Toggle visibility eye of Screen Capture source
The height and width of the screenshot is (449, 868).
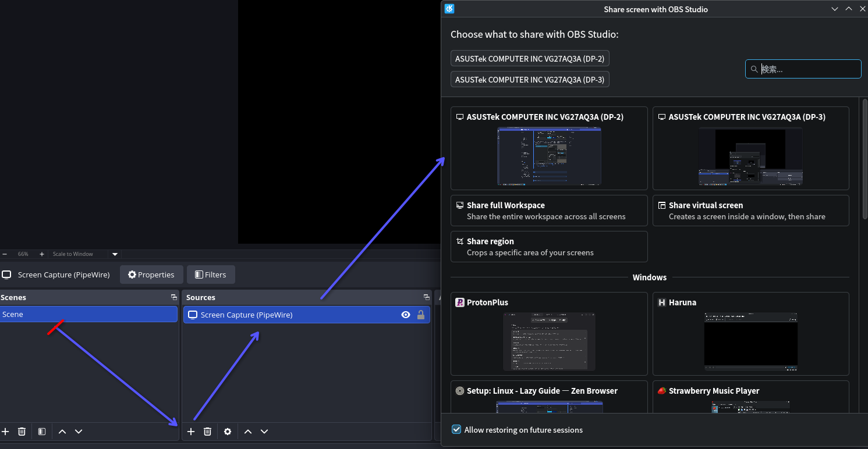point(406,315)
